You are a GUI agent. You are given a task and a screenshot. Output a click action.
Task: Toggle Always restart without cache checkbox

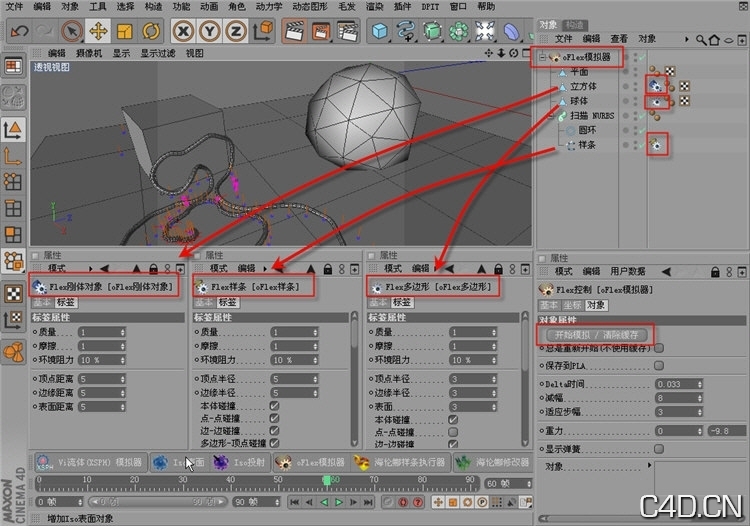pos(659,348)
